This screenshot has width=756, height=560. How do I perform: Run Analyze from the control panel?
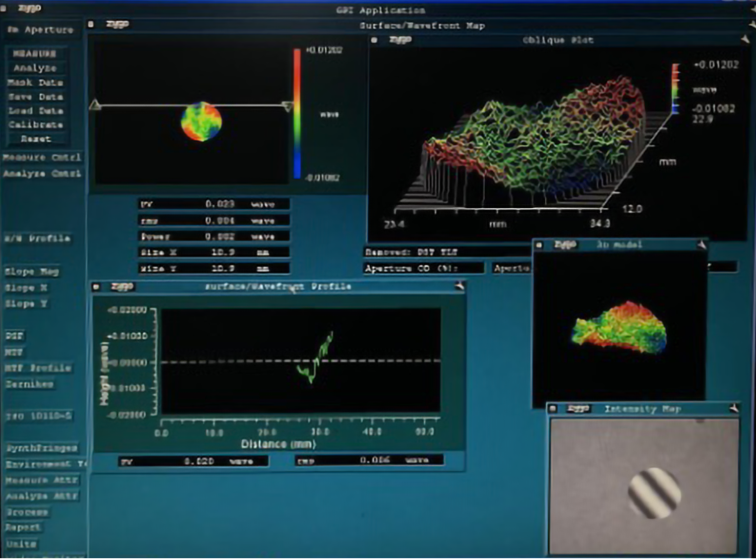(x=35, y=68)
